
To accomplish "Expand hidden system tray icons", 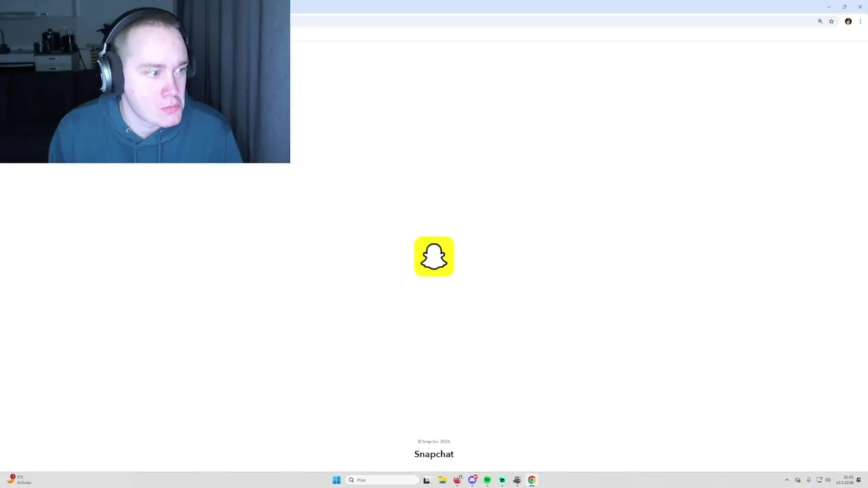I will pyautogui.click(x=787, y=480).
